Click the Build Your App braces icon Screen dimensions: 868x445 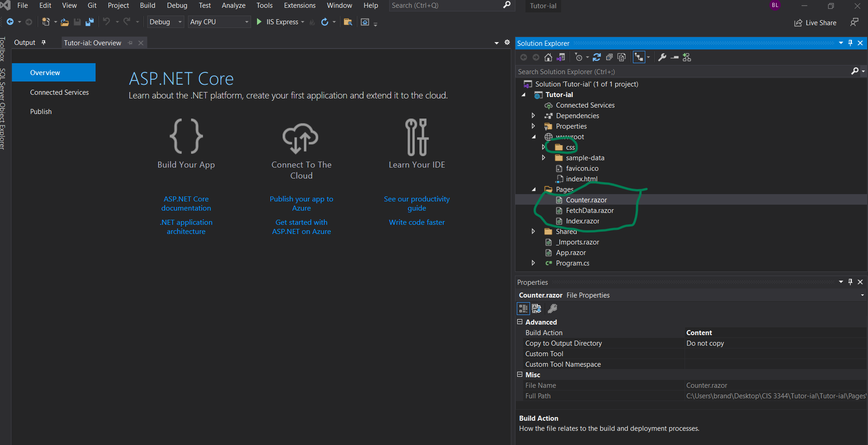pos(186,136)
